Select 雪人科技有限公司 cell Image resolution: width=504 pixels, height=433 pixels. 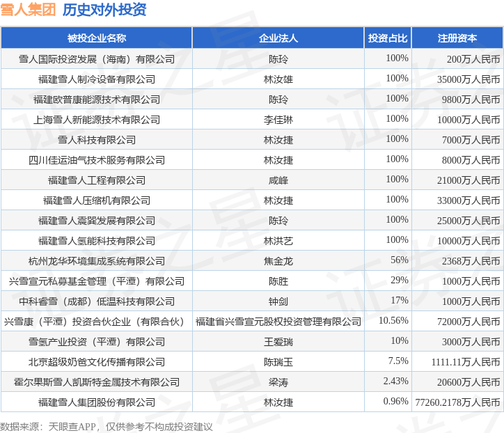[97, 140]
